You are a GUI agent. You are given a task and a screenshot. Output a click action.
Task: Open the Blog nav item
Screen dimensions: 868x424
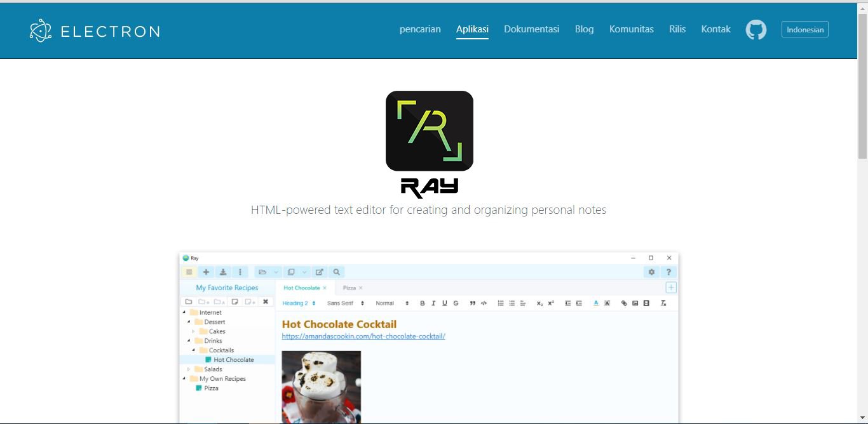pos(585,29)
